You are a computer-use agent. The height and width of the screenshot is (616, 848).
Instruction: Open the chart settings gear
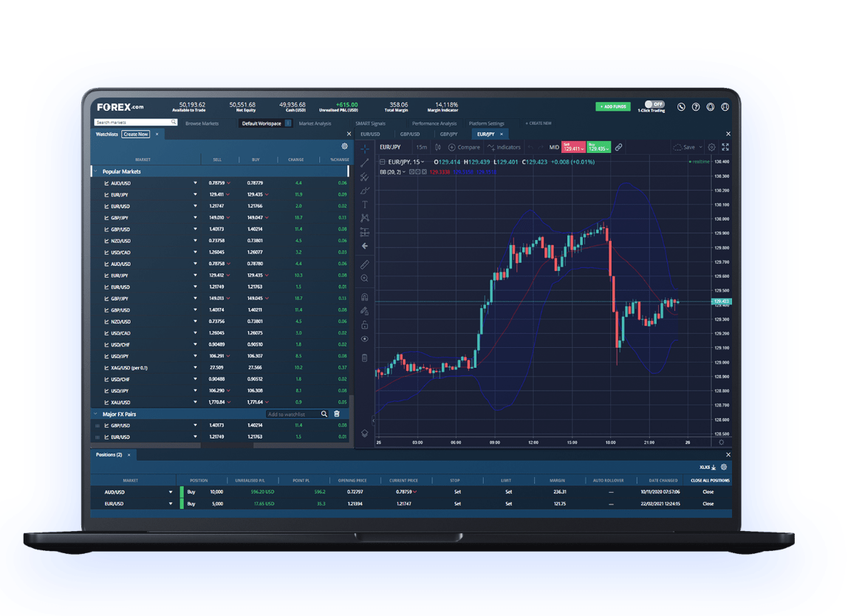[711, 147]
